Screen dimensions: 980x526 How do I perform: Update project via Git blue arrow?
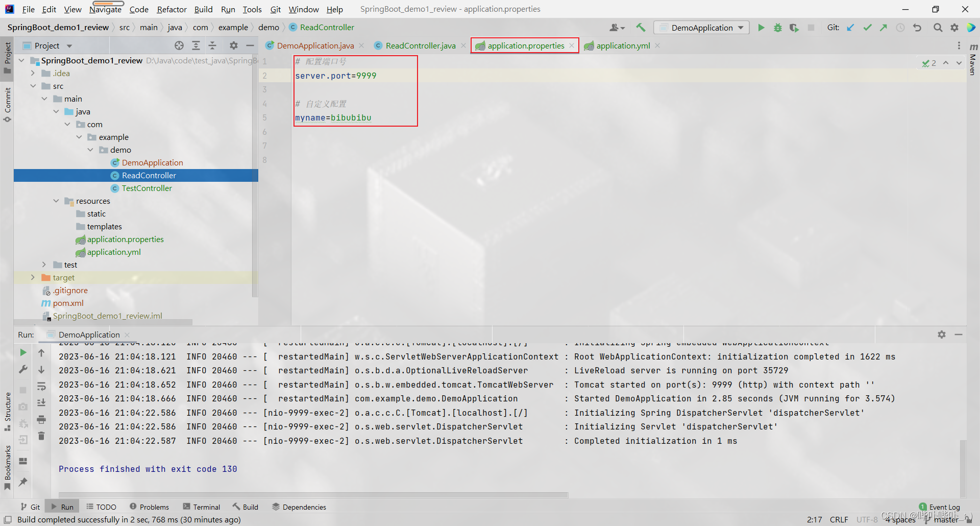pos(850,28)
